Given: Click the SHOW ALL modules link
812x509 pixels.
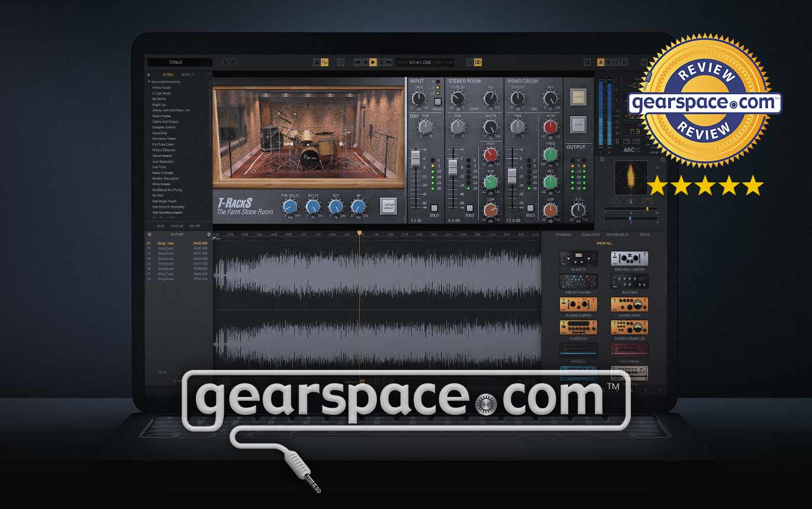Looking at the screenshot, I should (x=604, y=243).
